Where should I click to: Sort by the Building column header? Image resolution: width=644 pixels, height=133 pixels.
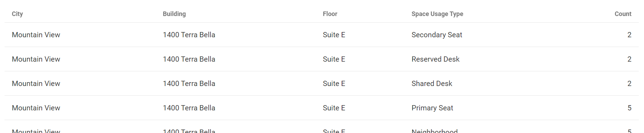[x=174, y=14]
